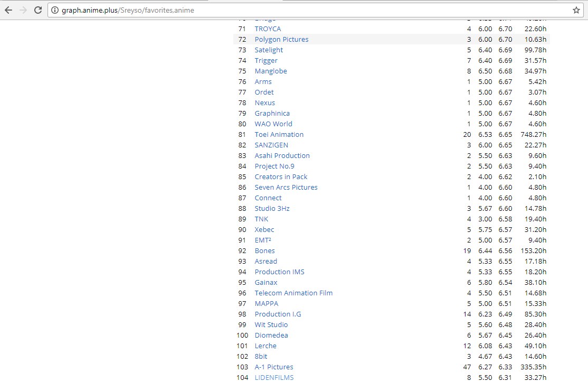The height and width of the screenshot is (391, 588).
Task: Open the Satelight studio link
Action: (269, 50)
